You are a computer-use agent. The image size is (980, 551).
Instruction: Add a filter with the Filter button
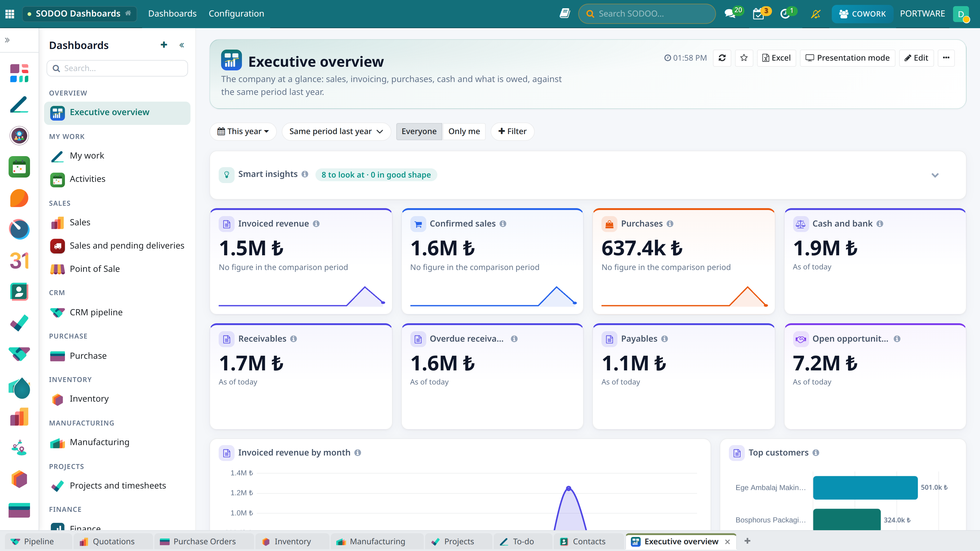pyautogui.click(x=512, y=131)
